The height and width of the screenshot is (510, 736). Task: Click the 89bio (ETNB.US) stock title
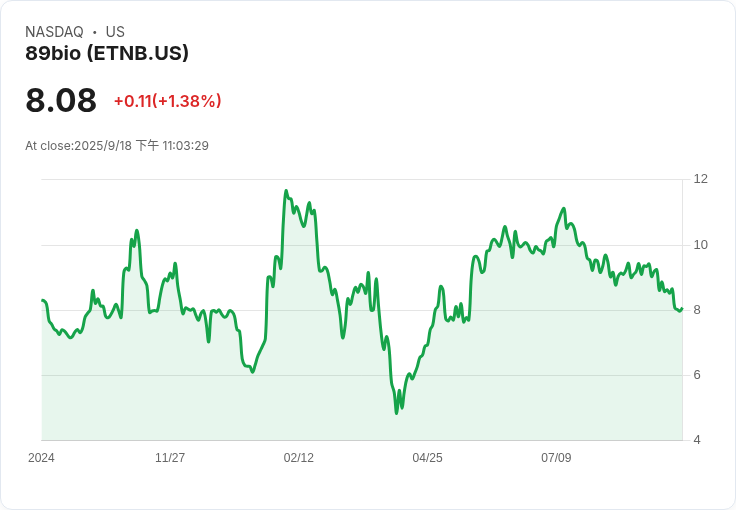(x=107, y=53)
